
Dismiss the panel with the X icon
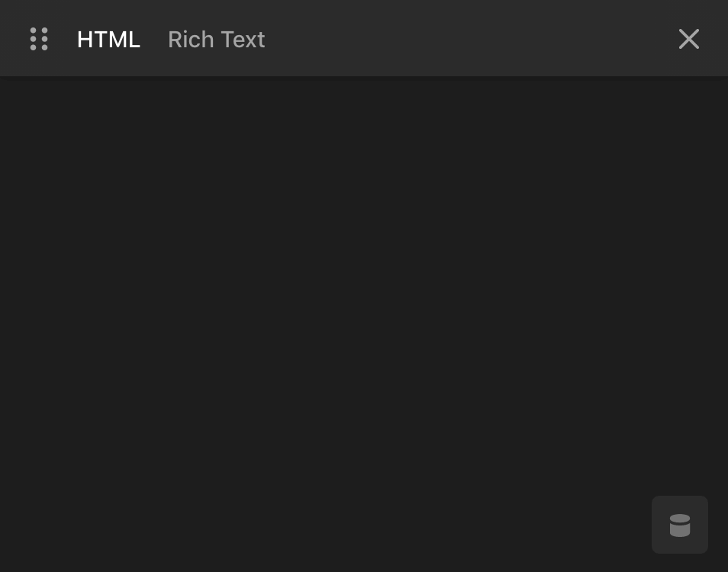[688, 39]
